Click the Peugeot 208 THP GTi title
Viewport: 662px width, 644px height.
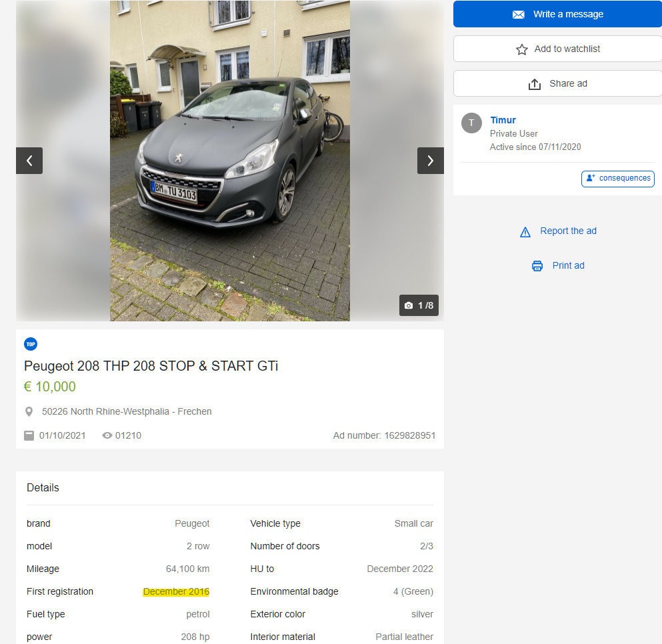point(151,366)
